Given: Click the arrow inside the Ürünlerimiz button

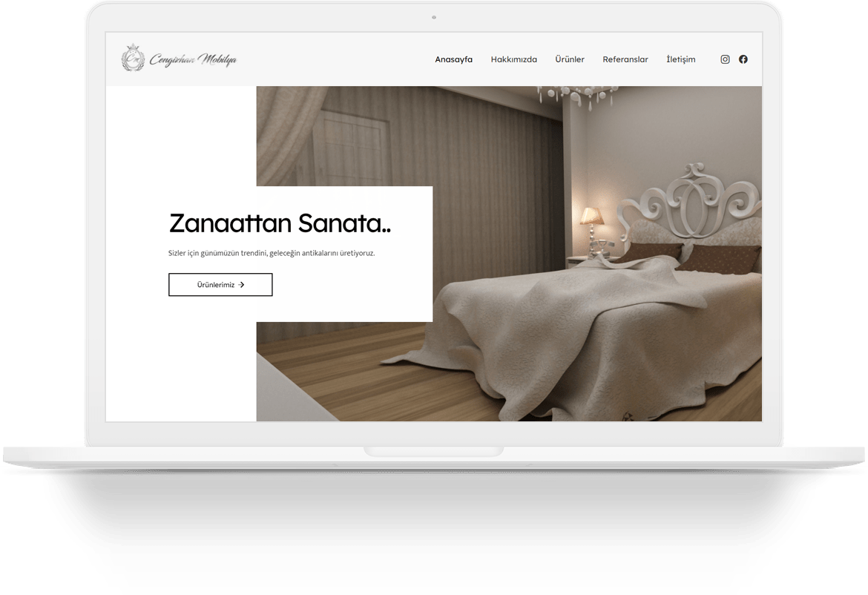Looking at the screenshot, I should coord(242,285).
